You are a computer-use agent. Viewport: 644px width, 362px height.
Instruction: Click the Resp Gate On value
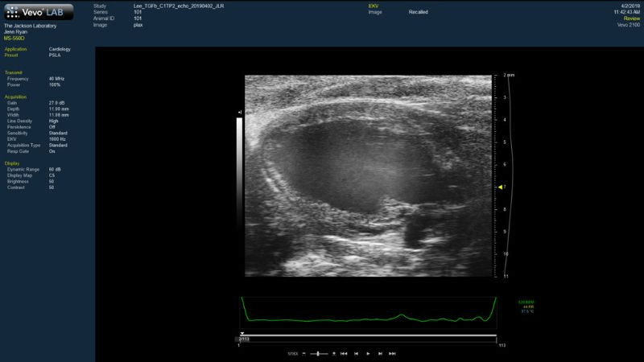click(53, 151)
